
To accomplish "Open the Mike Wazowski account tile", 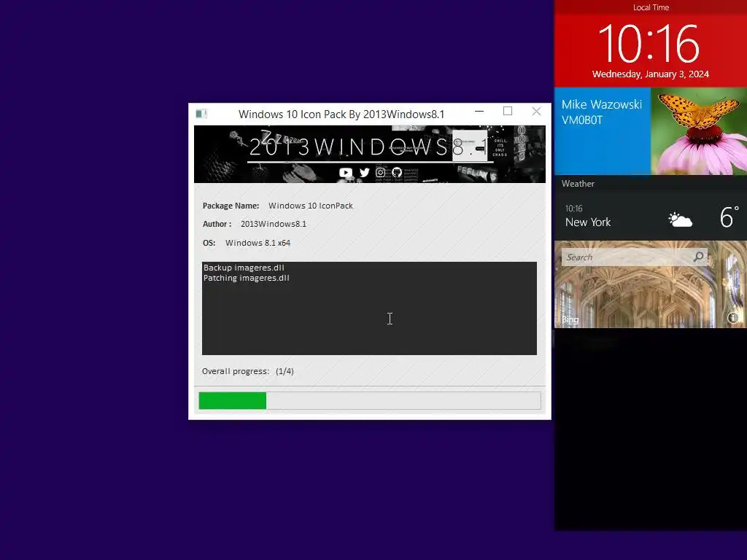I will click(x=603, y=131).
